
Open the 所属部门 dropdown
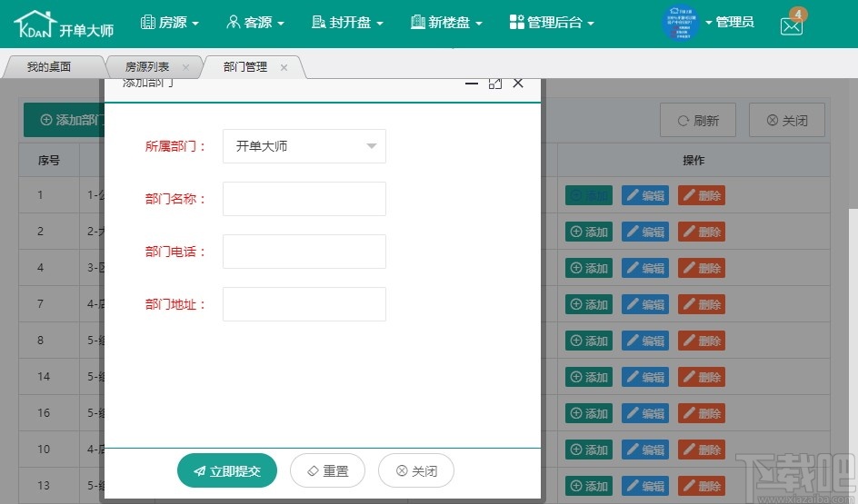pos(304,146)
